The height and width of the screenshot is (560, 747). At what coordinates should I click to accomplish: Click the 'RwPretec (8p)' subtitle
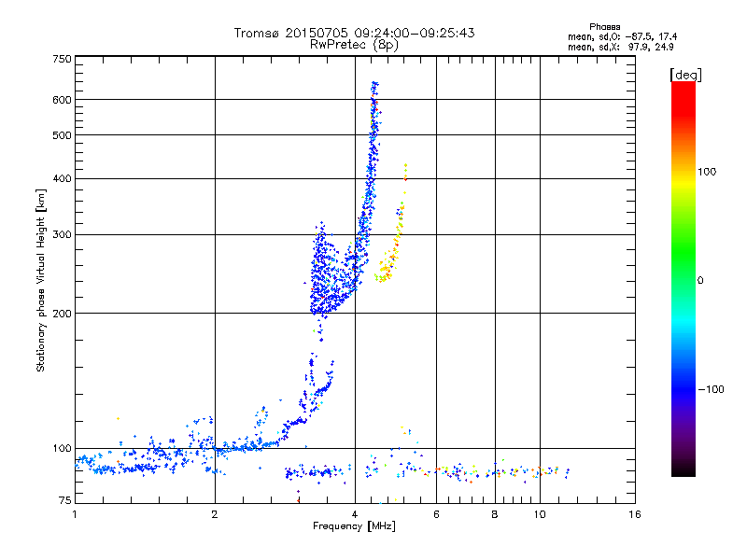tap(354, 45)
